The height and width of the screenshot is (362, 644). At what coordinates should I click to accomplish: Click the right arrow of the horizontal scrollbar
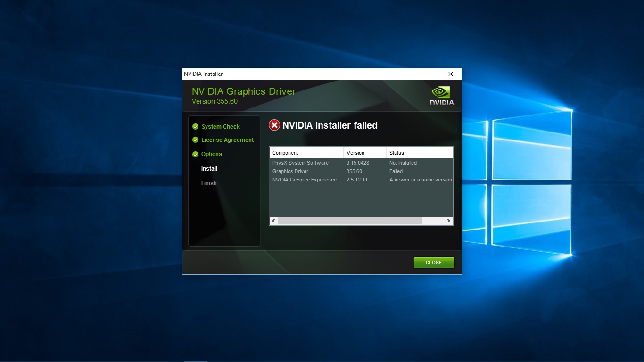[448, 221]
